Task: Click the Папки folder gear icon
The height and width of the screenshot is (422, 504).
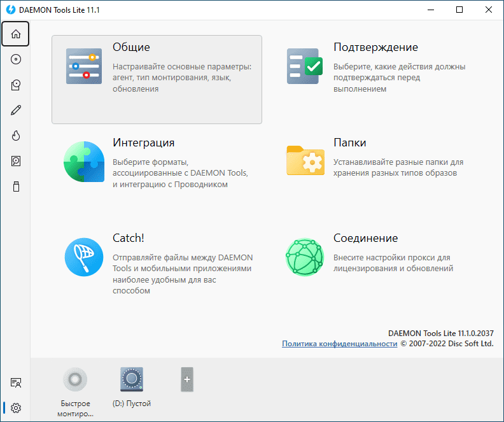Action: coord(305,160)
